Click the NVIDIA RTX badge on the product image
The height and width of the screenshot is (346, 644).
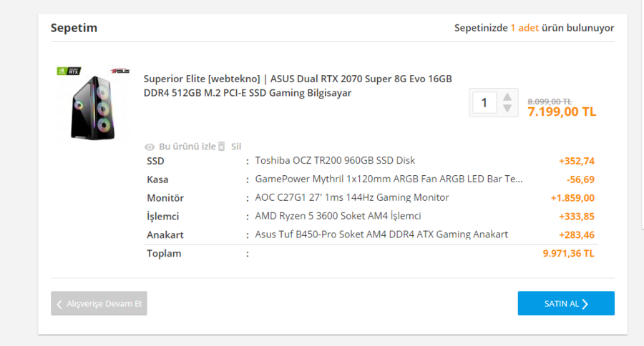click(x=67, y=72)
